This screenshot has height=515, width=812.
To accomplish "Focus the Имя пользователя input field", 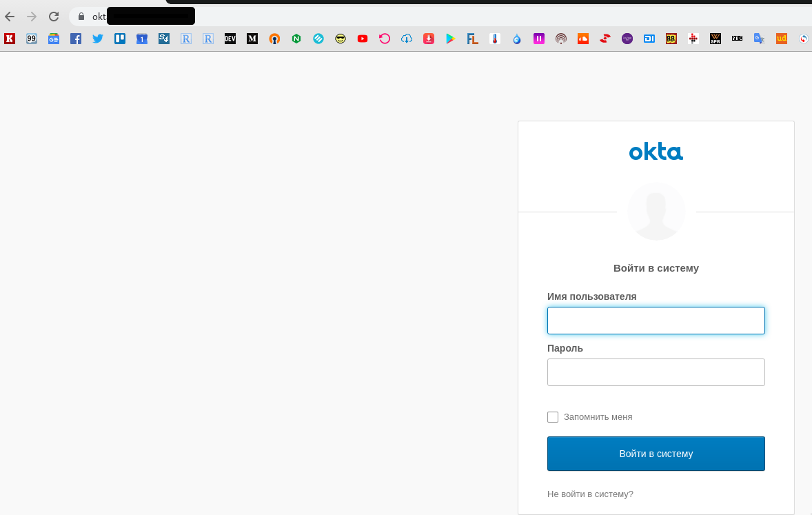I will 656,321.
